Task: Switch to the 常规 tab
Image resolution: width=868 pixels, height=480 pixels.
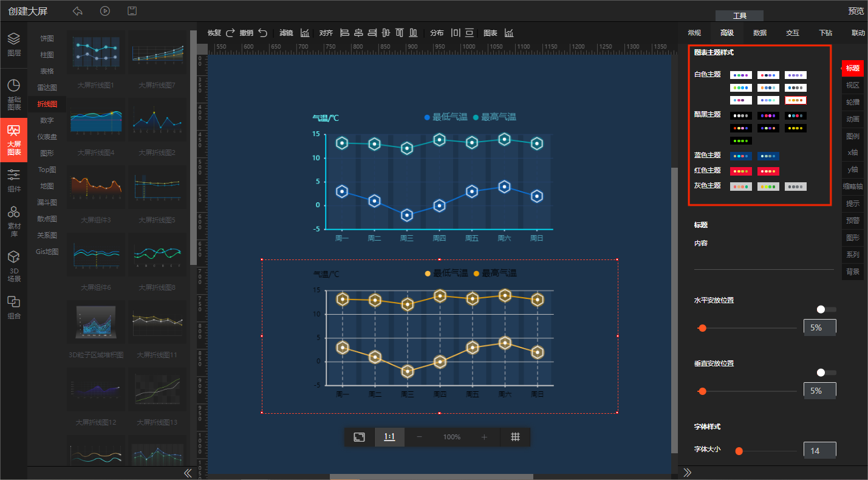Action: click(x=694, y=33)
